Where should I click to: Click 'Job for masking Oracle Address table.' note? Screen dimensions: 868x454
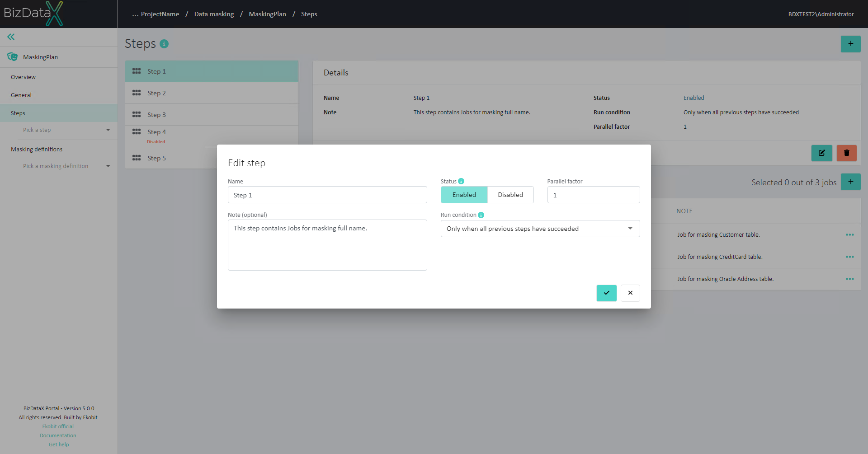[x=725, y=279]
